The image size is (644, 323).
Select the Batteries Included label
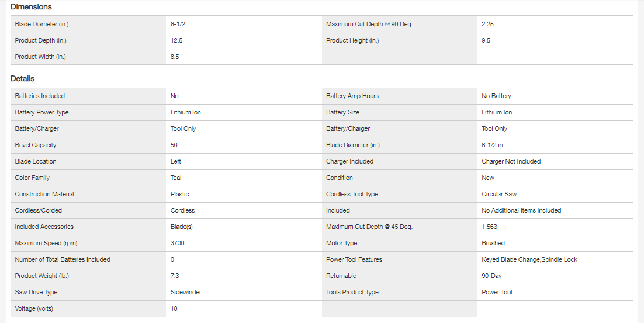point(40,96)
